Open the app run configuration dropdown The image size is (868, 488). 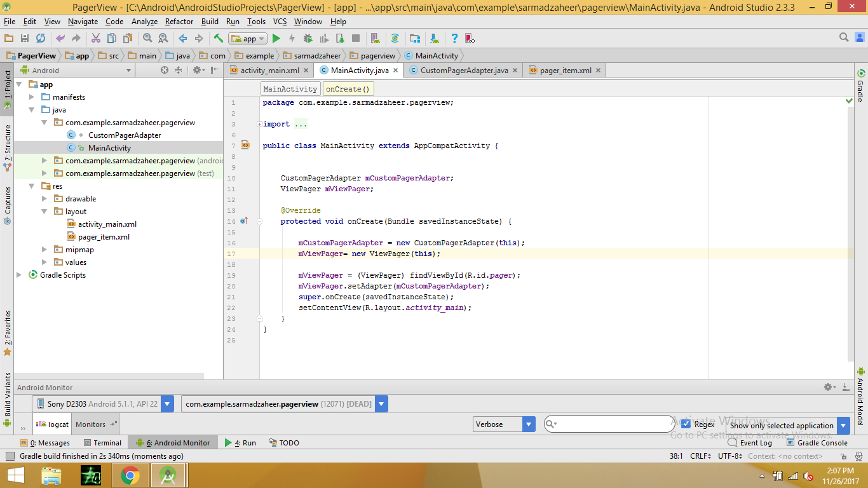coord(247,39)
